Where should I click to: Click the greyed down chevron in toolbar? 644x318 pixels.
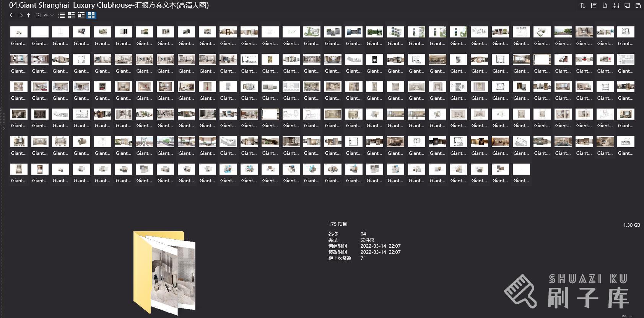pyautogui.click(x=52, y=15)
